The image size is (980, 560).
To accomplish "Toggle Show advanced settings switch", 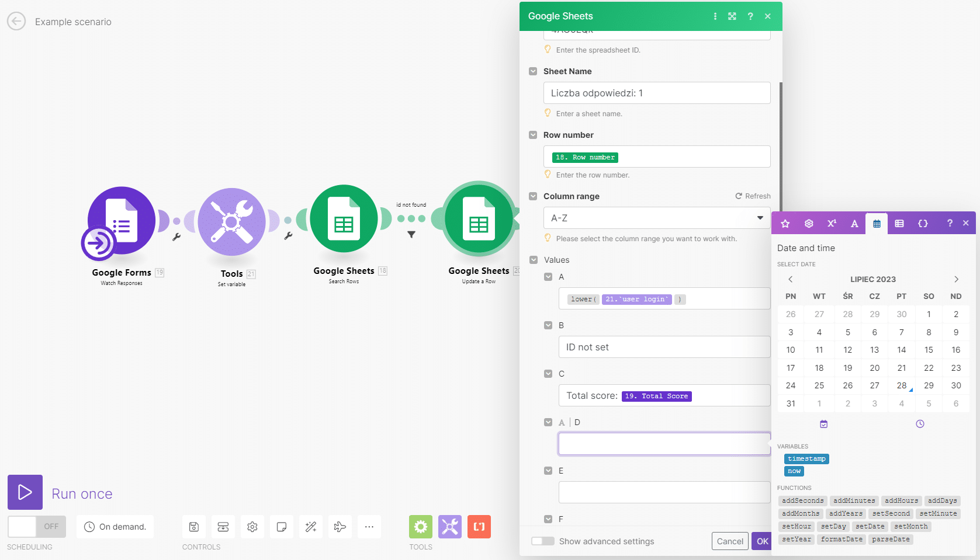I will click(x=543, y=541).
